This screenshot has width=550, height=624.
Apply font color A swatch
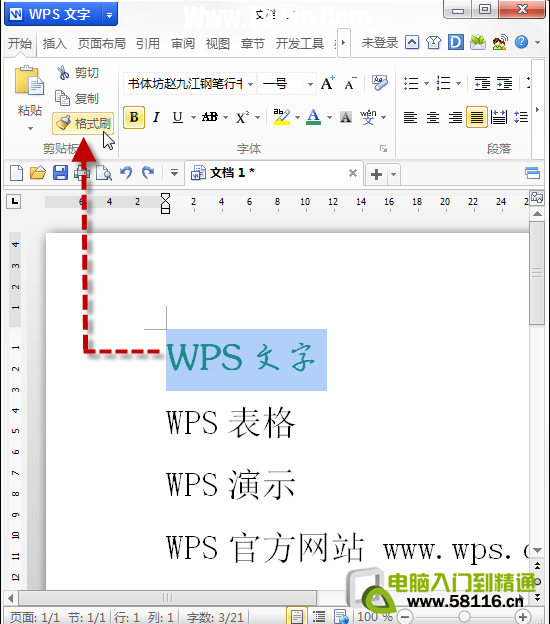point(314,117)
